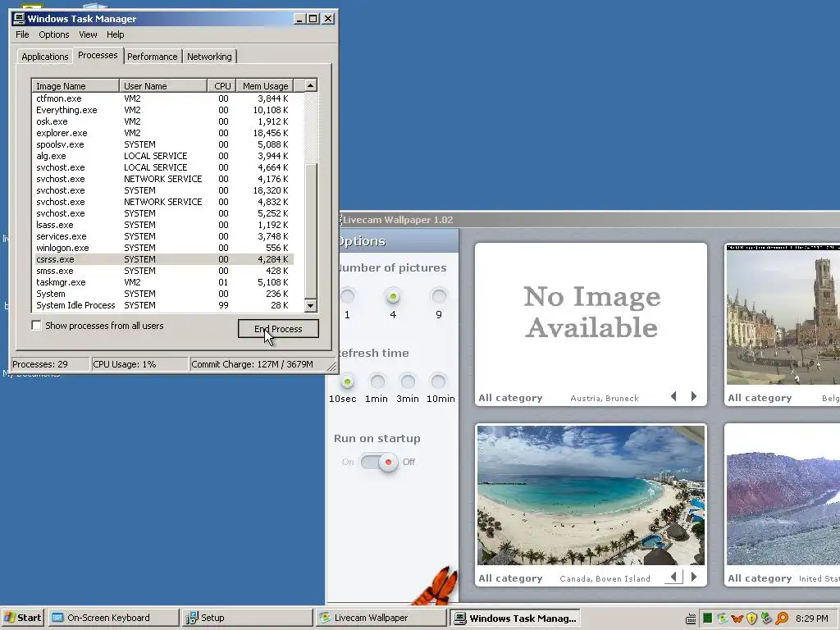Open the Task Manager CPU graph tray icon
Image resolution: width=840 pixels, height=630 pixels.
point(707,618)
